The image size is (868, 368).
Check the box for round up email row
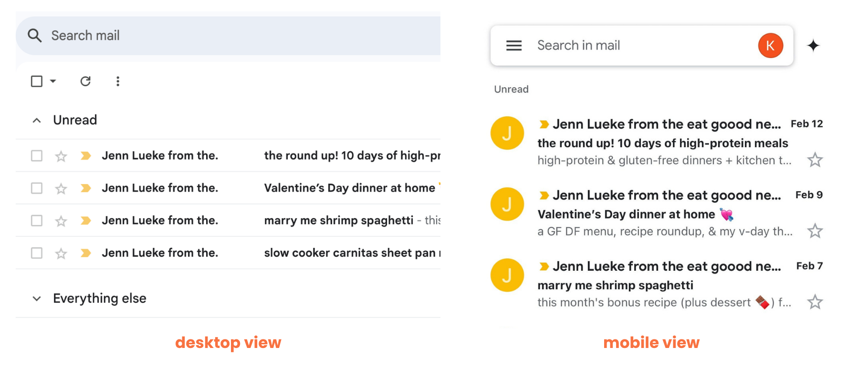coord(37,156)
